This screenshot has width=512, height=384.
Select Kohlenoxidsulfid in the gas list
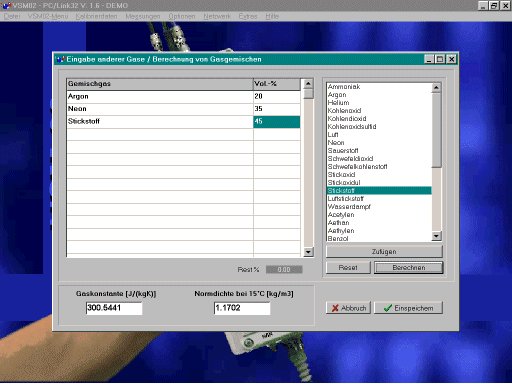tap(379, 127)
